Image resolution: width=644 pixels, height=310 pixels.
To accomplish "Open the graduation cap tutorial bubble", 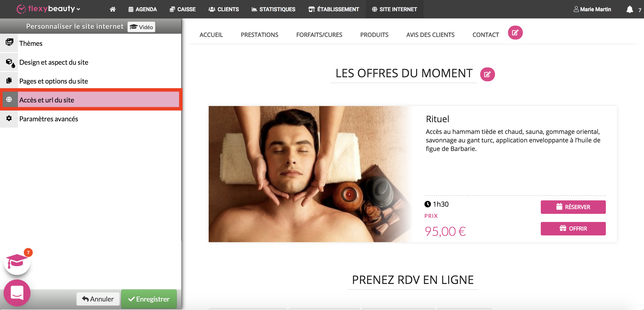I will click(17, 261).
